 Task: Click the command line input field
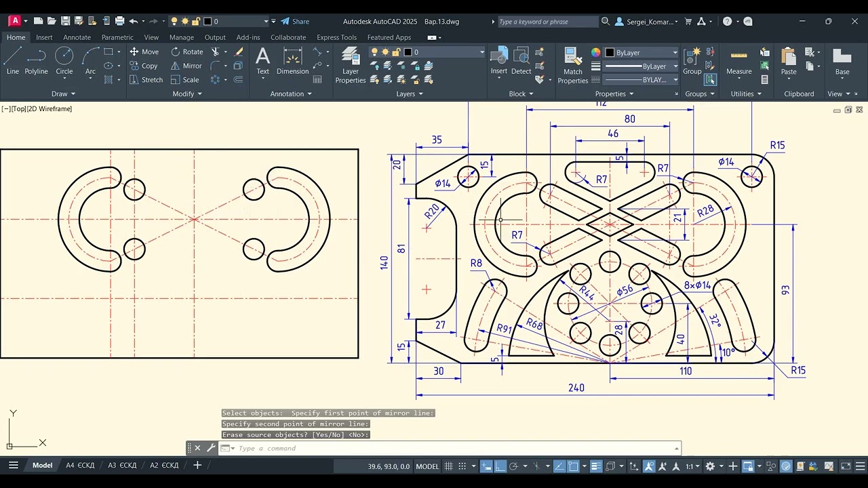(x=454, y=448)
